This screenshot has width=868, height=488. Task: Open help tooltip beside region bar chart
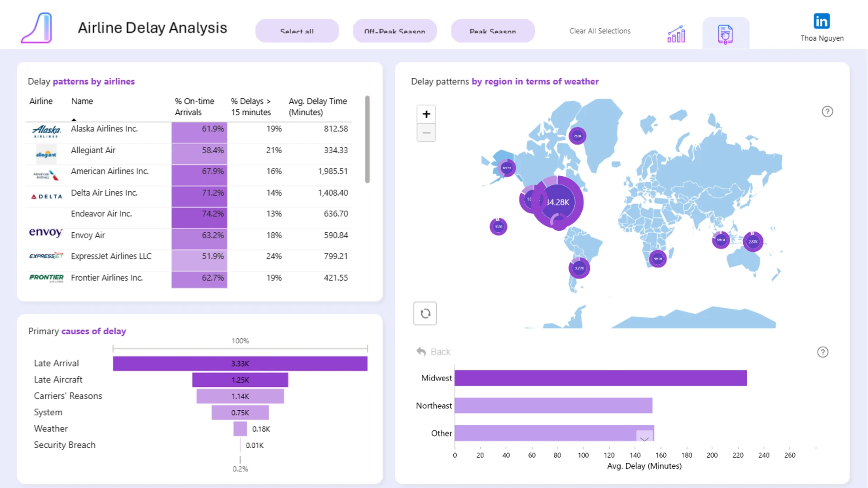tap(822, 352)
